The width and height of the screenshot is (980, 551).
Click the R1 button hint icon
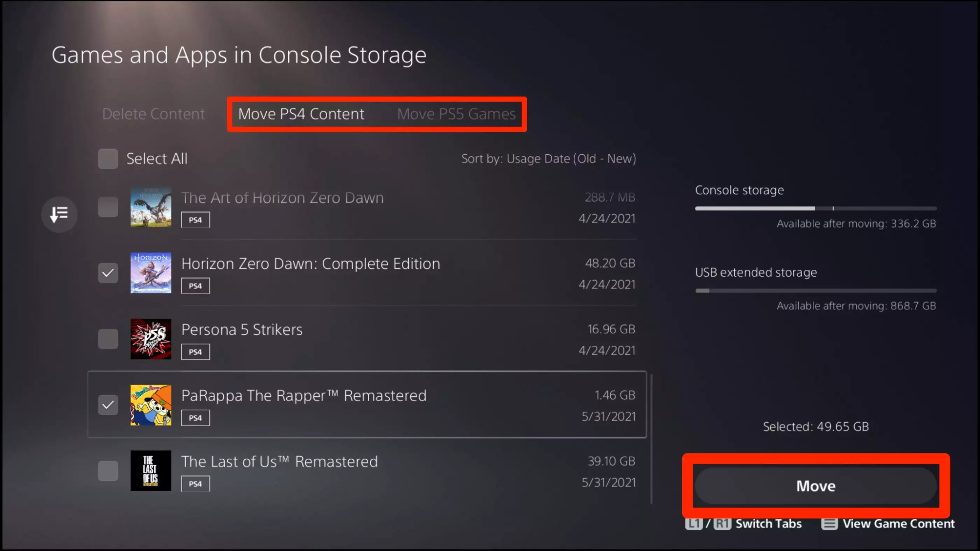click(x=722, y=524)
